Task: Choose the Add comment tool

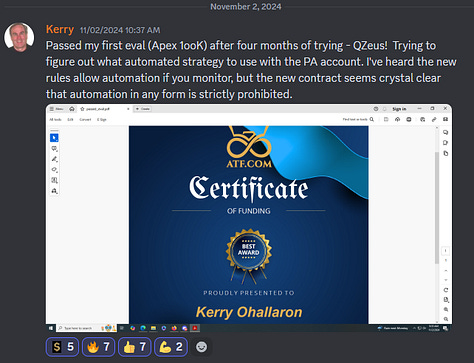Action: click(54, 148)
